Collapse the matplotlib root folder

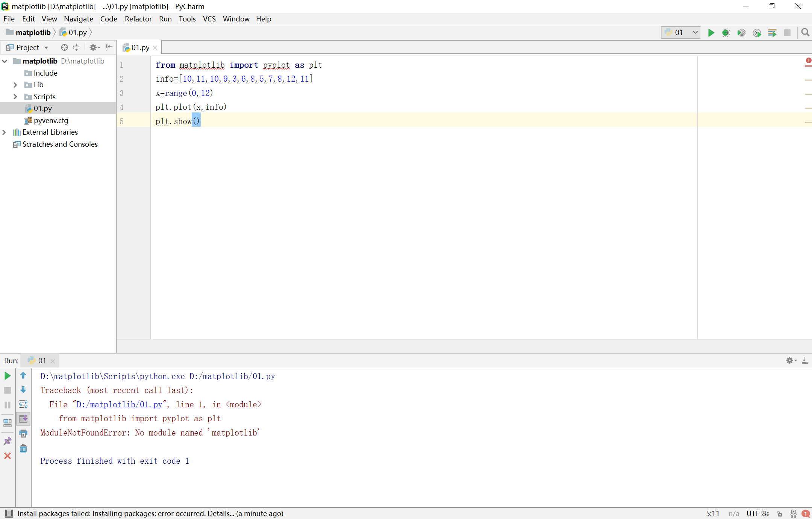pos(5,61)
